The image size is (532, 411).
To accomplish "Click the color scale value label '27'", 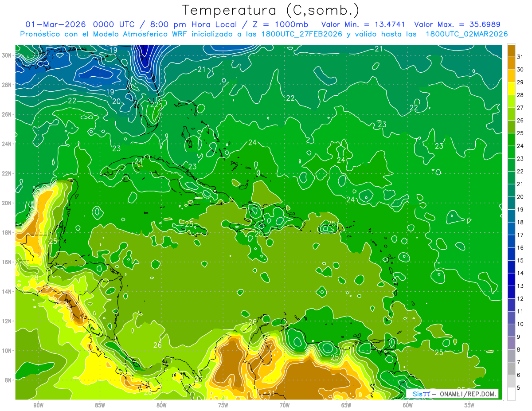I will click(x=520, y=107).
